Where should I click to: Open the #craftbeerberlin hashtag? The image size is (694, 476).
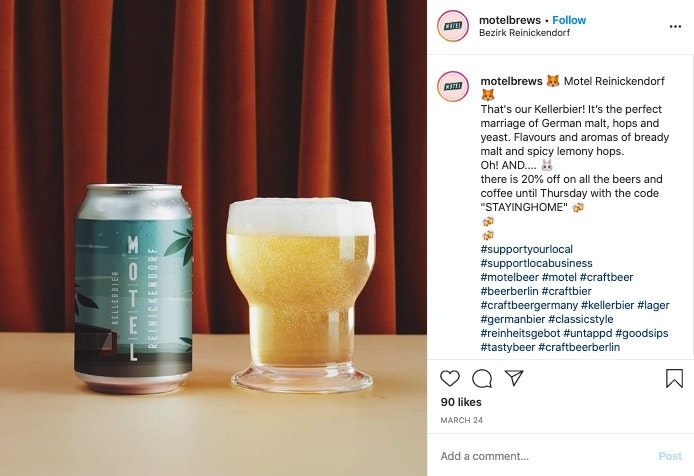coord(579,347)
